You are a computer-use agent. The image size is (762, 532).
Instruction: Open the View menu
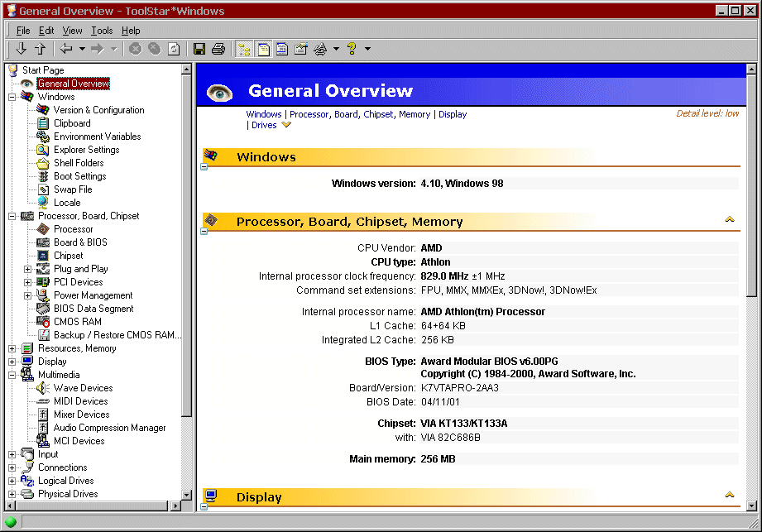(72, 31)
